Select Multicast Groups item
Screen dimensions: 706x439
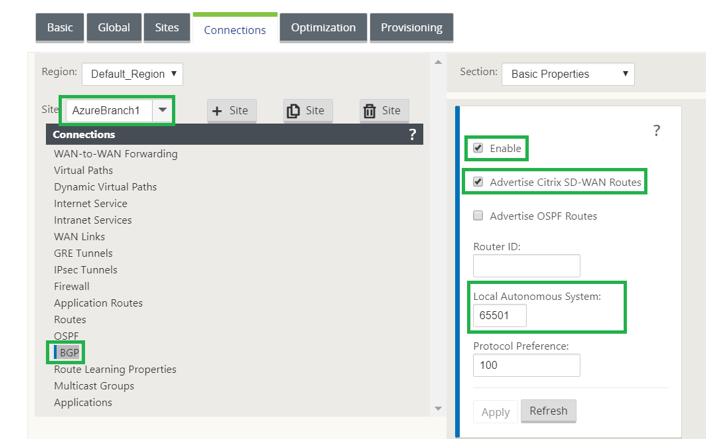94,386
